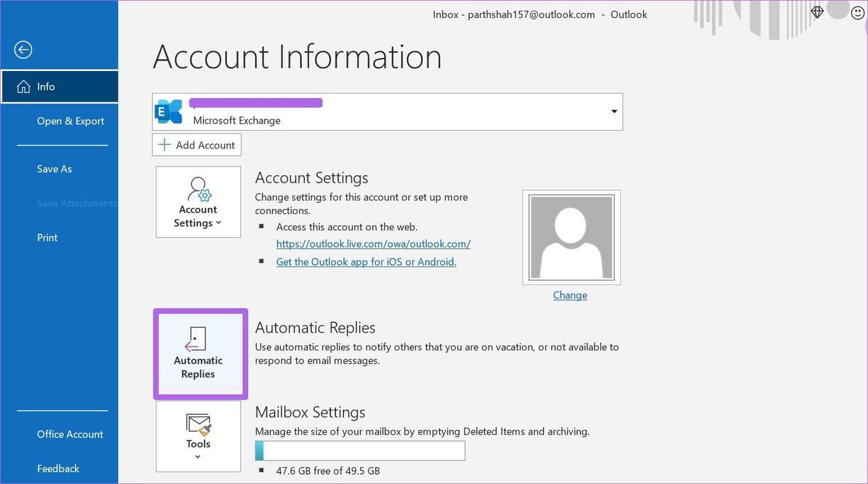This screenshot has height=484, width=868.
Task: Click the Automatic Replies heading text
Action: pos(315,327)
